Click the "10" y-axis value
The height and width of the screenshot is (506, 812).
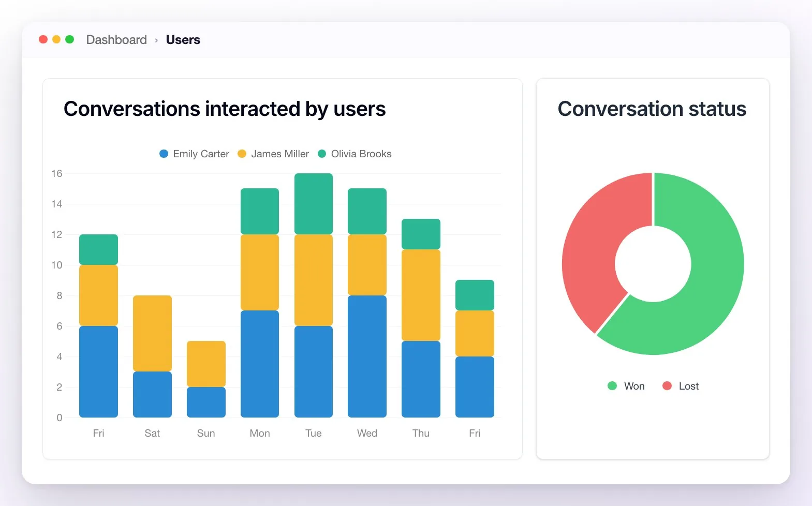point(56,265)
